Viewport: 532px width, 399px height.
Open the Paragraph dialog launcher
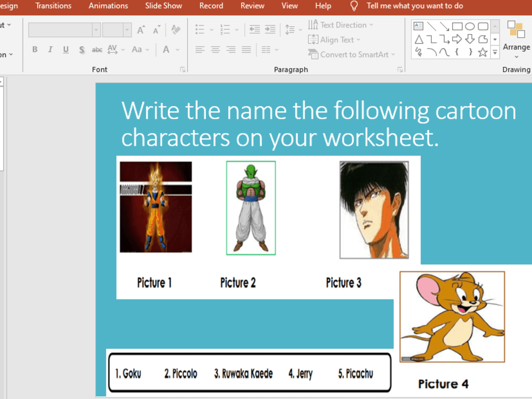(x=400, y=70)
